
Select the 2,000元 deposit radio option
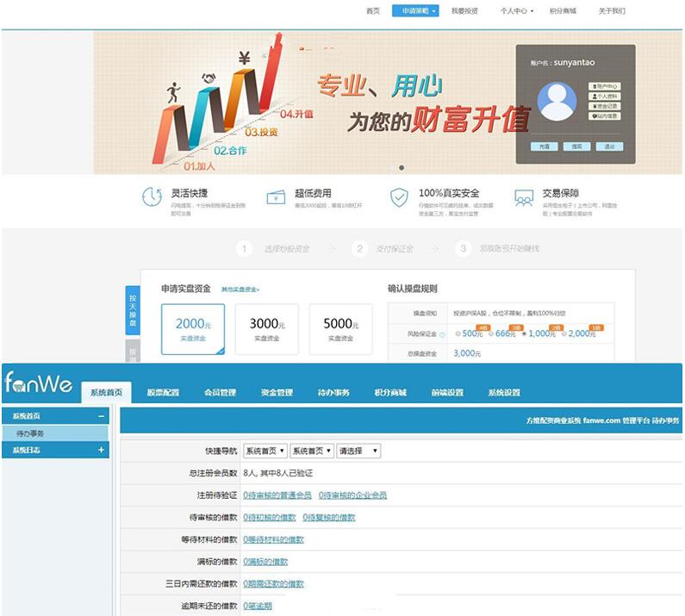click(564, 333)
